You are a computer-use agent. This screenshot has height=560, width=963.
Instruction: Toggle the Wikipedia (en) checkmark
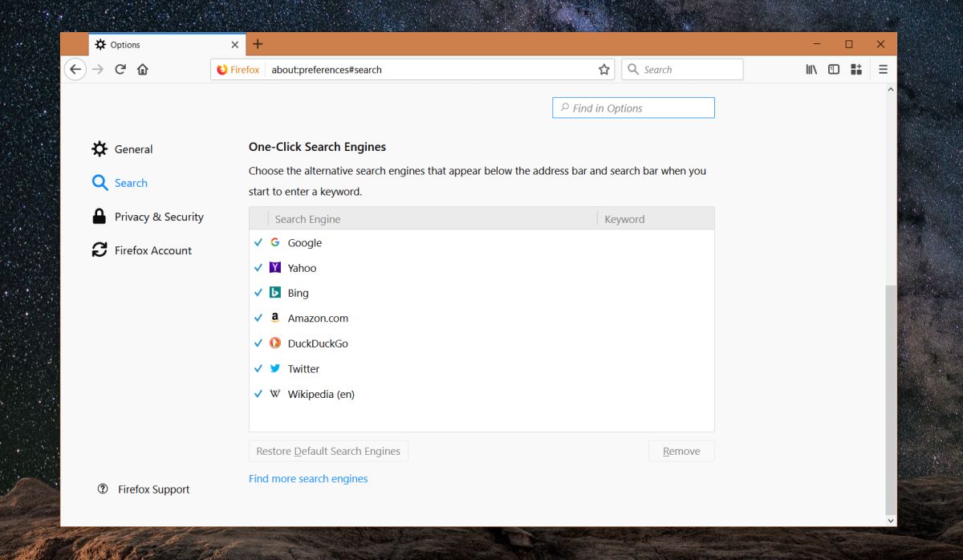(x=258, y=394)
